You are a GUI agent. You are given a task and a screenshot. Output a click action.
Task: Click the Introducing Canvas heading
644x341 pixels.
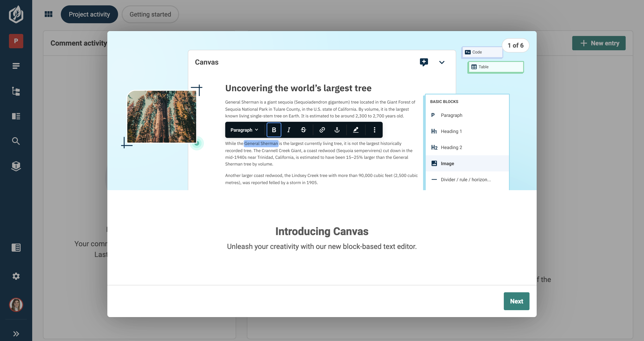[322, 231]
